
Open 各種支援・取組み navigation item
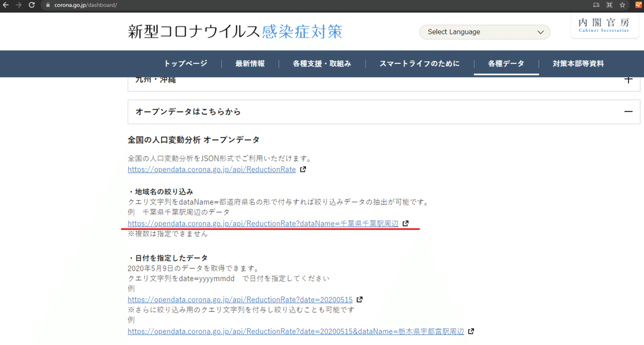(322, 63)
